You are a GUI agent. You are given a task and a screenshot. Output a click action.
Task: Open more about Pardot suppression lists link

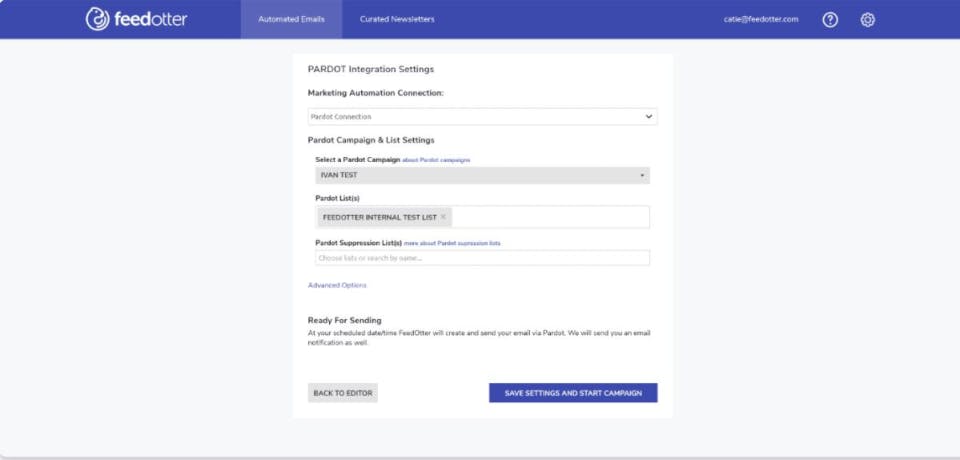pos(452,243)
